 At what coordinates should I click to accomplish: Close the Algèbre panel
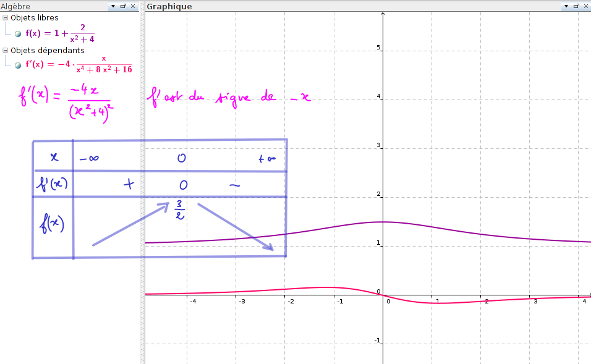click(133, 6)
